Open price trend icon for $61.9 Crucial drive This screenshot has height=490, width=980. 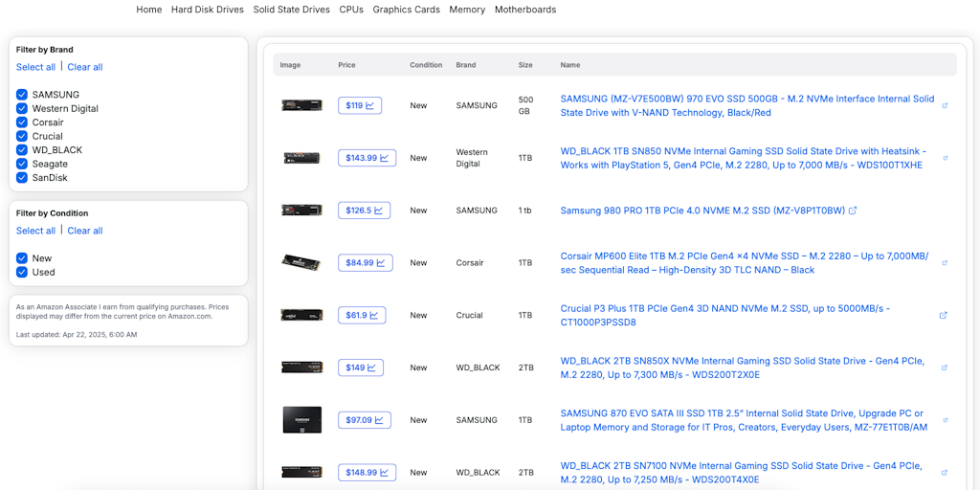pos(362,316)
